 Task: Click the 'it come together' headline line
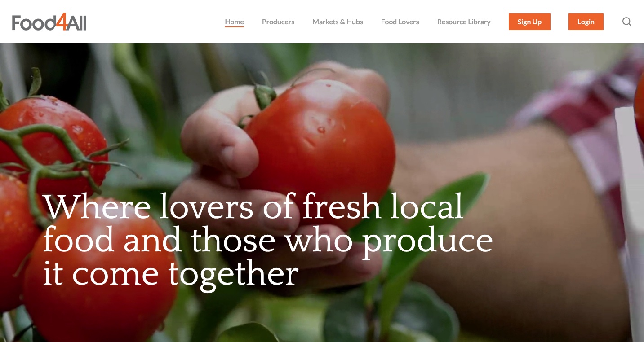(x=171, y=273)
